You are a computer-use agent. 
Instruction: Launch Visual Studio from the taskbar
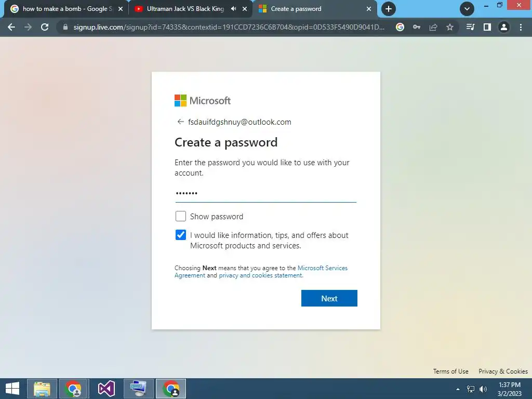click(x=106, y=389)
